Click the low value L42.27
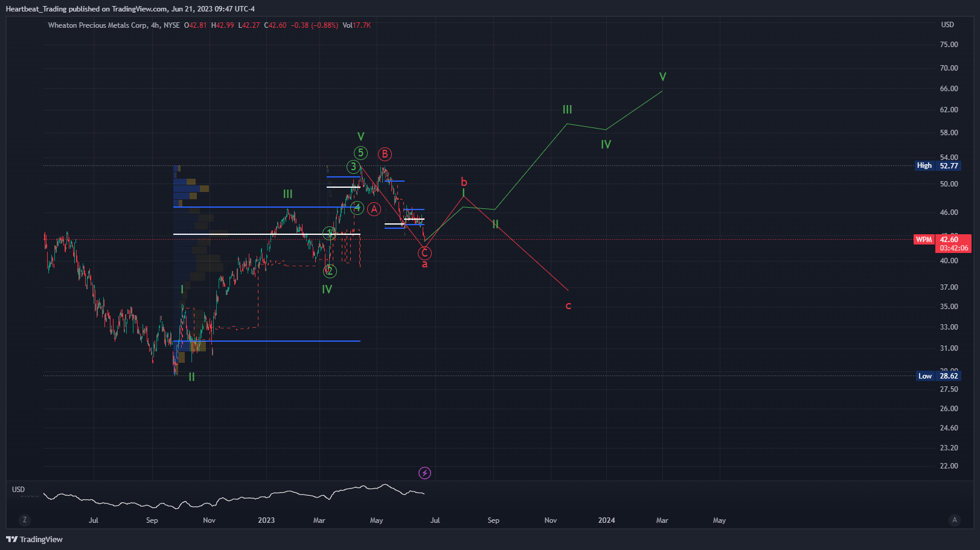 tap(249, 25)
